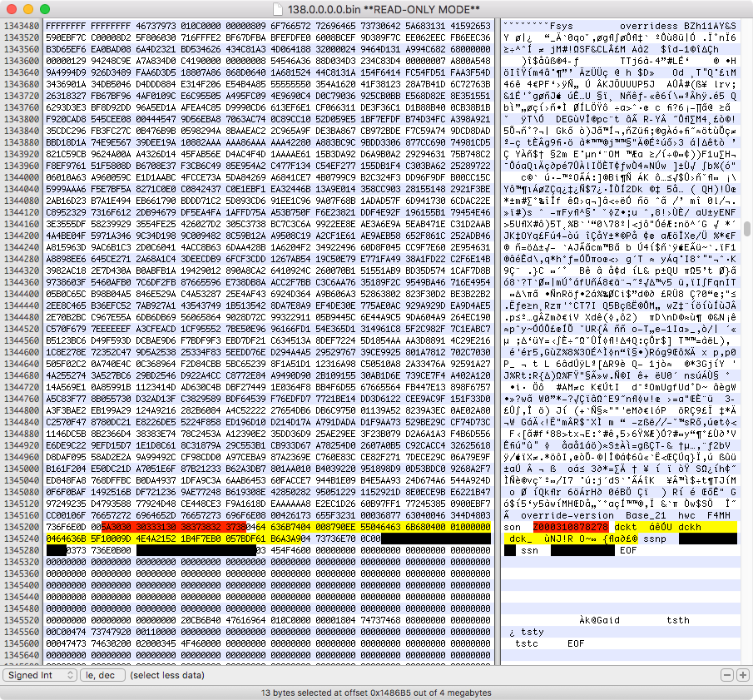Click hex word 6F766572 in row 1343480

point(290,26)
